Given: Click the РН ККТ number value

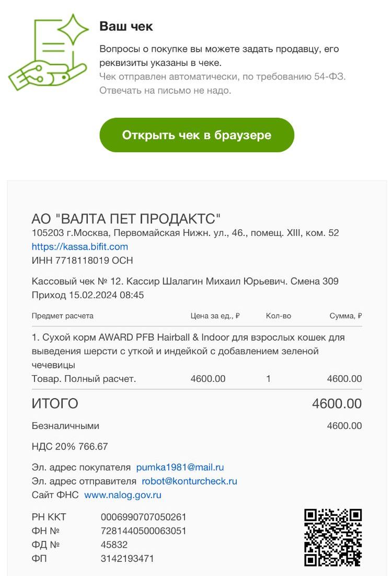Looking at the screenshot, I should pos(144,517).
